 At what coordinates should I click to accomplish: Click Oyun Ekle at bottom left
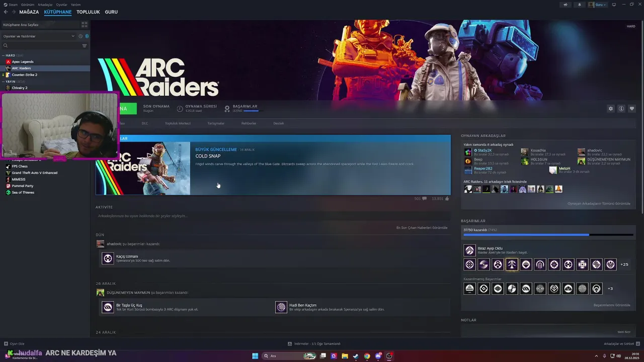[14, 344]
